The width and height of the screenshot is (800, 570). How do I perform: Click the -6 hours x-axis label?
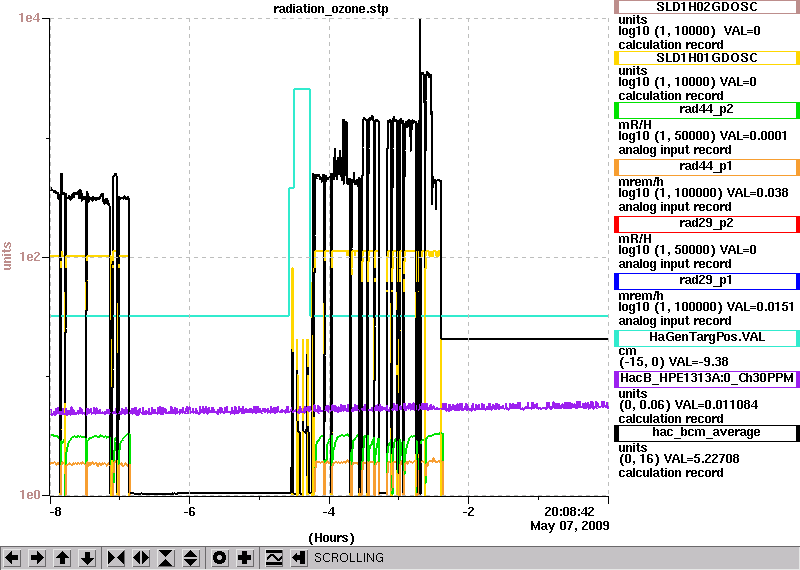[189, 512]
